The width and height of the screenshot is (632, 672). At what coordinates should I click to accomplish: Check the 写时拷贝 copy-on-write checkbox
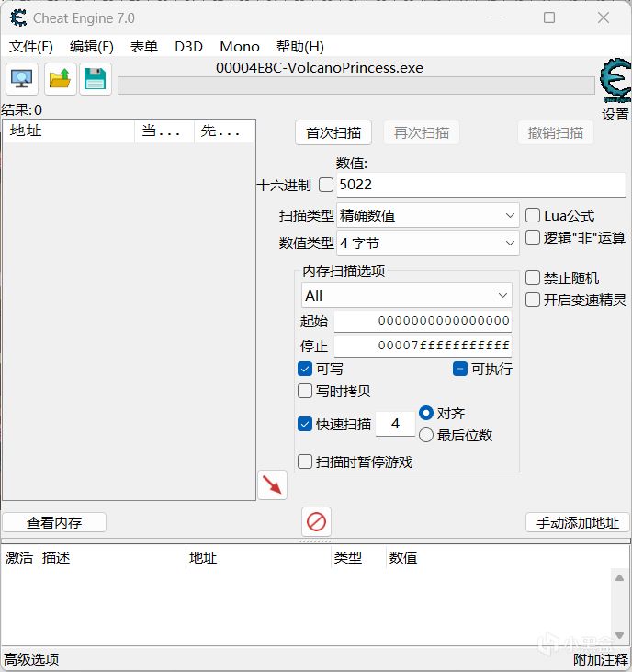coord(304,391)
